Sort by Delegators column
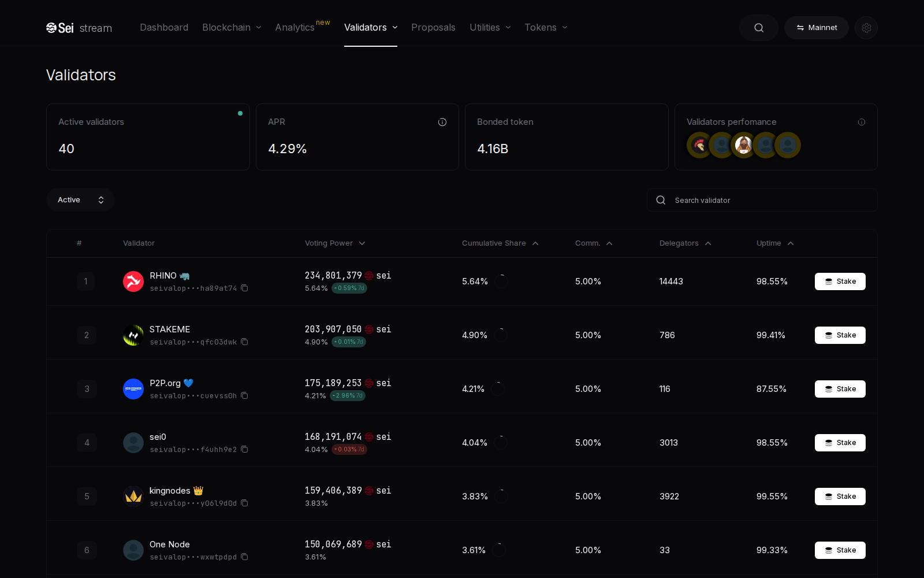This screenshot has width=924, height=578. pyautogui.click(x=685, y=243)
